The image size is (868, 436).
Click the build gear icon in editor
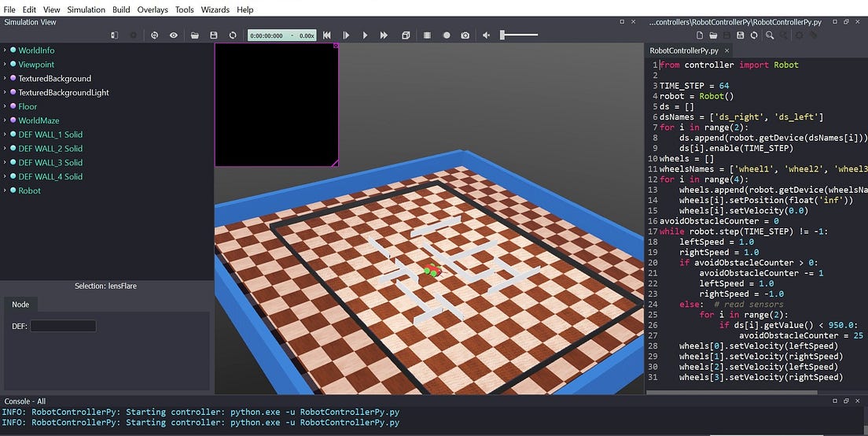800,35
